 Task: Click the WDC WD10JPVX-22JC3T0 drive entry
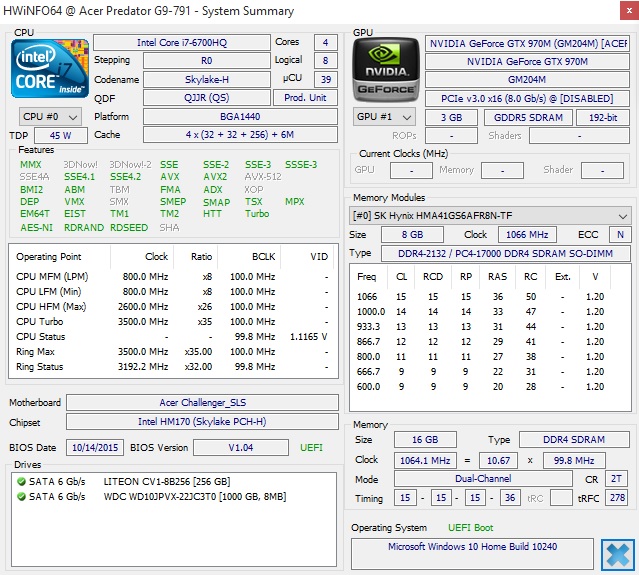click(195, 497)
